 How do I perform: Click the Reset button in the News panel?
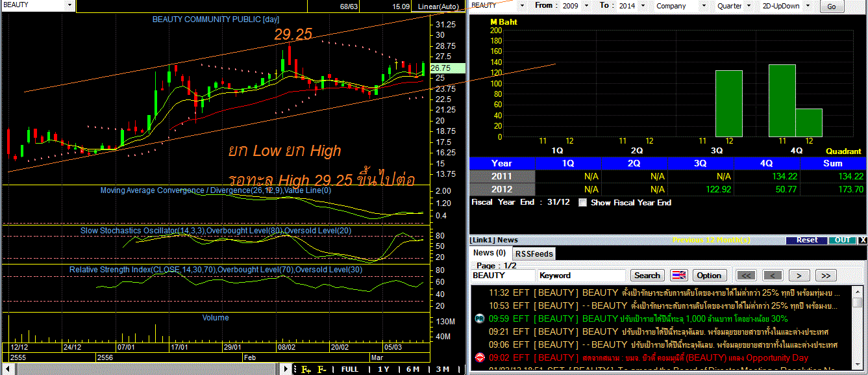807,240
